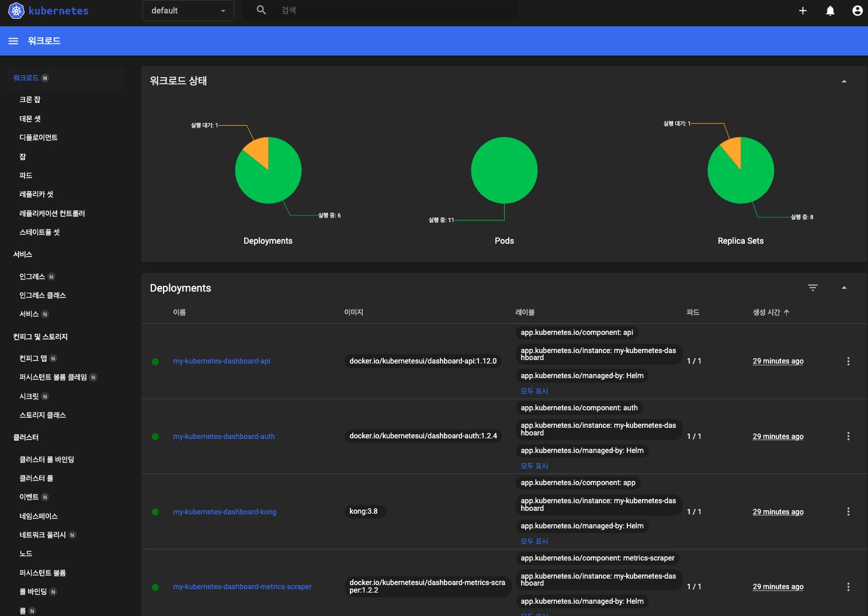Open the user account icon
This screenshot has width=868, height=616.
tap(857, 11)
